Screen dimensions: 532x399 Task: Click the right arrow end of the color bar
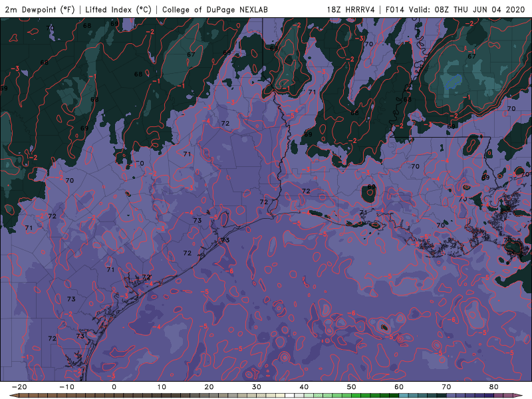(518, 396)
